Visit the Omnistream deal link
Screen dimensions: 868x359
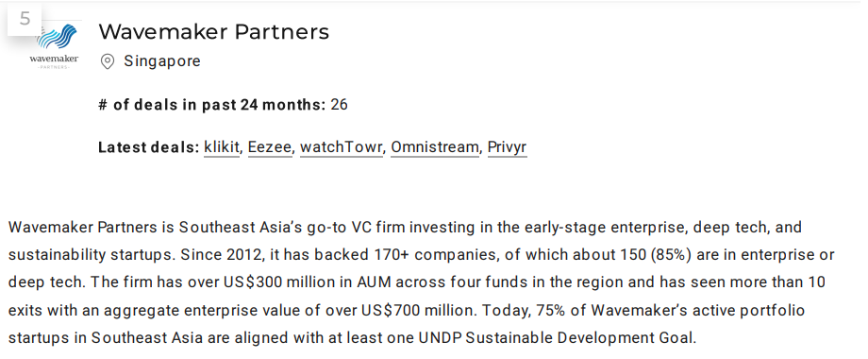(435, 147)
